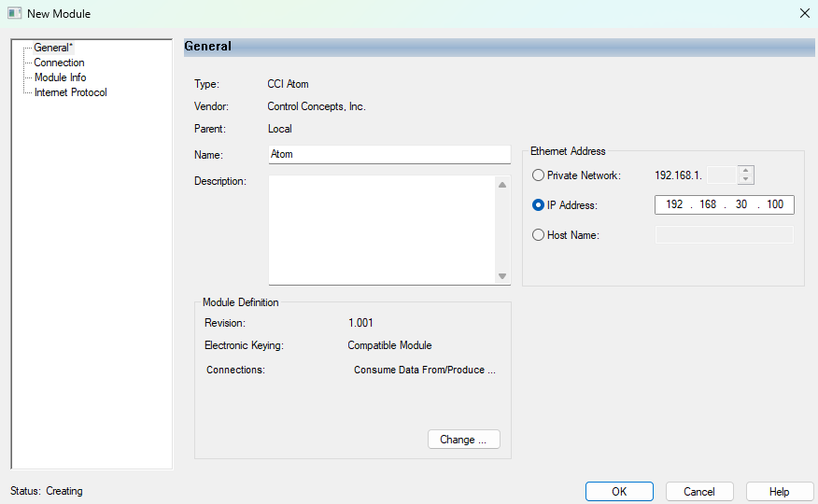This screenshot has height=504, width=818.
Task: Click the Cancel button
Action: (699, 492)
